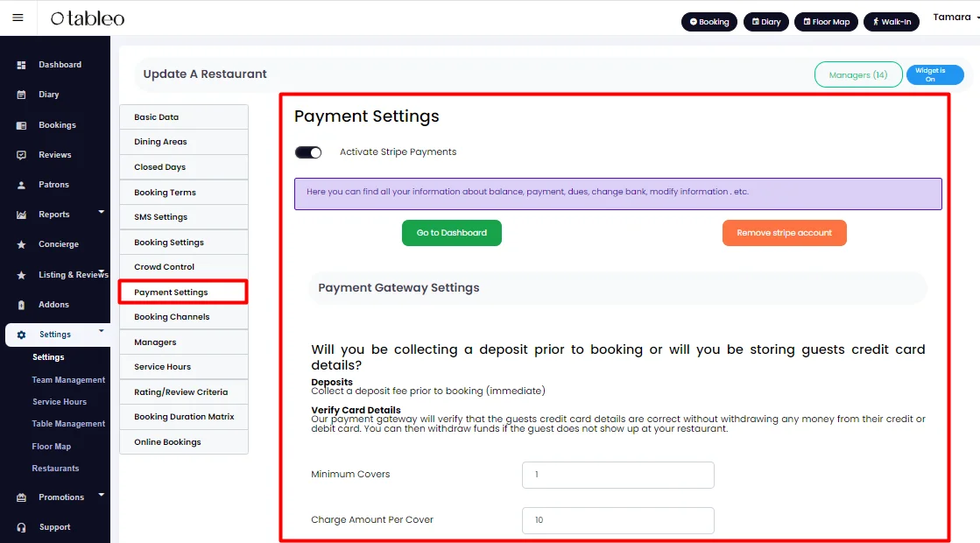Select the Reviews icon in sidebar
The image size is (980, 543).
(x=21, y=155)
